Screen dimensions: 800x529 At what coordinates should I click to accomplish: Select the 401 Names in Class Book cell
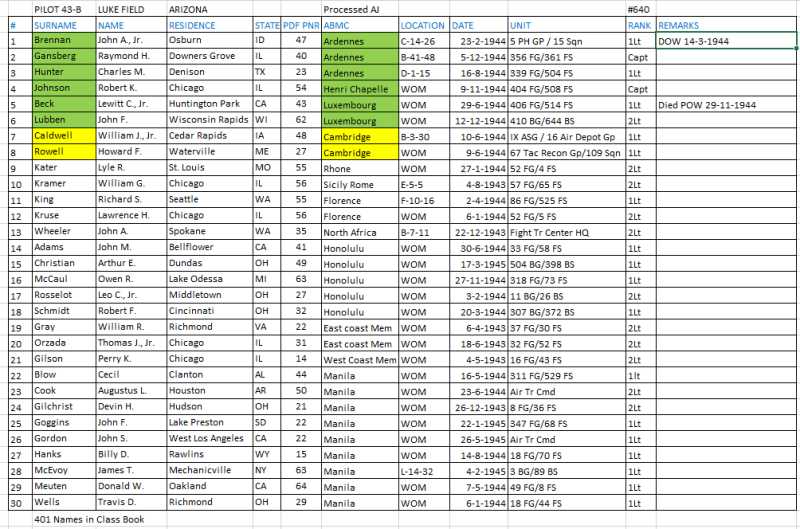coord(89,519)
